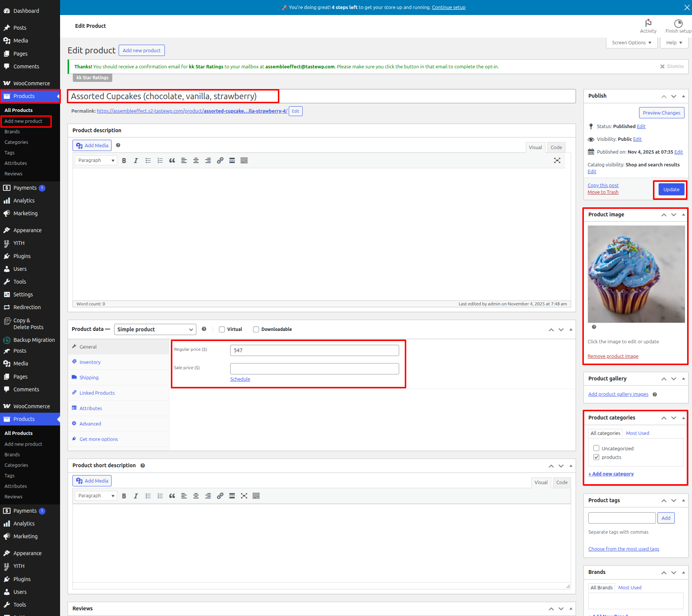Click Blockquote icon in Product description editor
This screenshot has width=692, height=616.
click(172, 161)
